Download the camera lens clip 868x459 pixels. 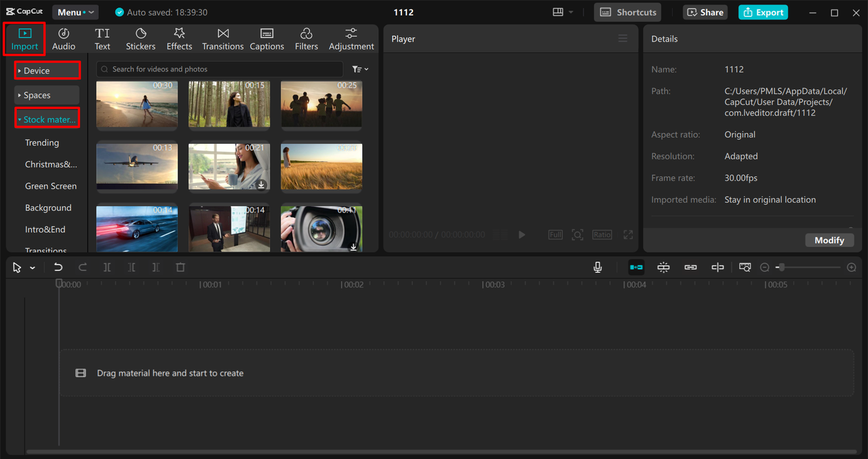(353, 247)
